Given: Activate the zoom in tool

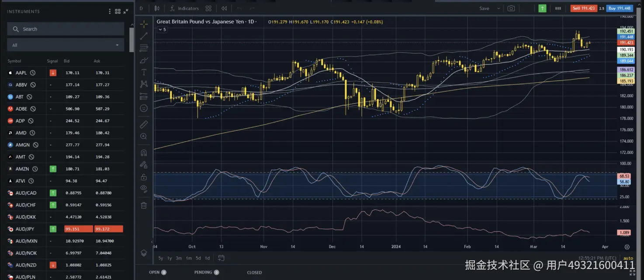Looking at the screenshot, I should (144, 136).
